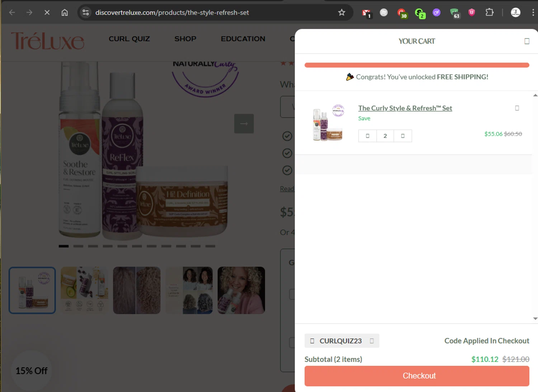Click the green Save label
The height and width of the screenshot is (392, 538).
364,118
